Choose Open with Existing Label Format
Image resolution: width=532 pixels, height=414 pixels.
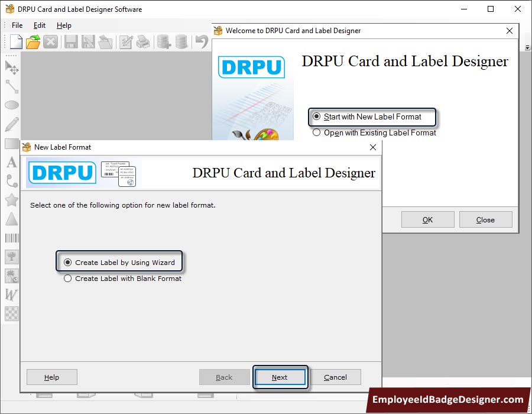(374, 132)
